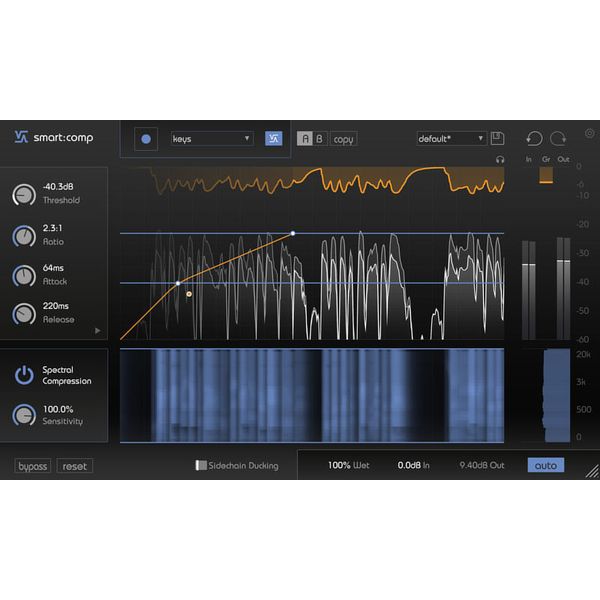Click the 2.3:1 ratio value
This screenshot has width=600, height=600.
coord(52,228)
